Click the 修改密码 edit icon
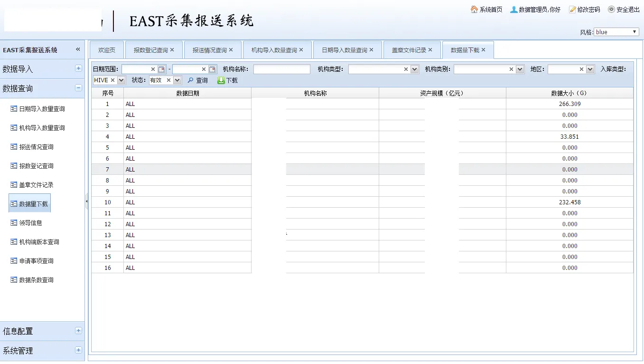 [x=572, y=10]
